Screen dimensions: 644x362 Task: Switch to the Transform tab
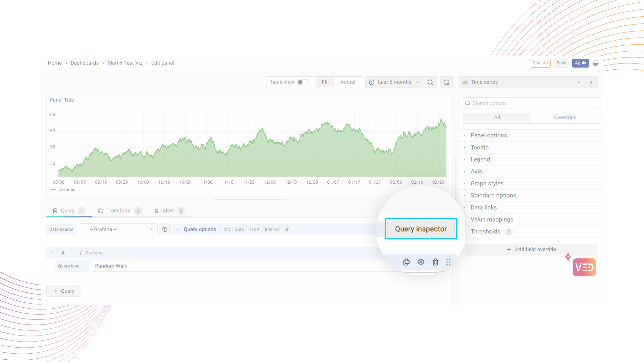coord(118,211)
